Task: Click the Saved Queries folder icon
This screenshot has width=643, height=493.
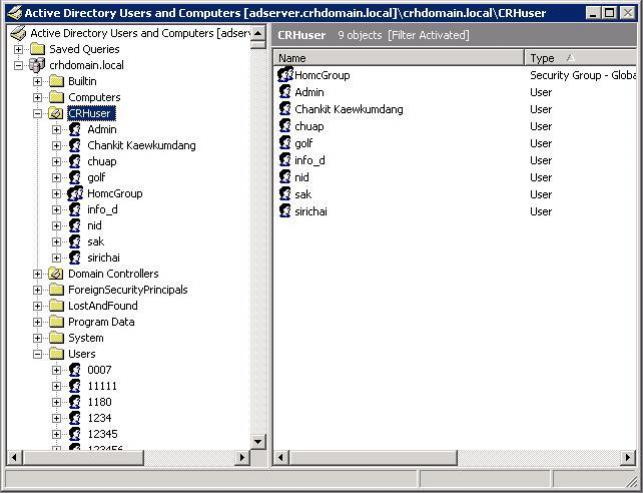Action: click(x=37, y=49)
